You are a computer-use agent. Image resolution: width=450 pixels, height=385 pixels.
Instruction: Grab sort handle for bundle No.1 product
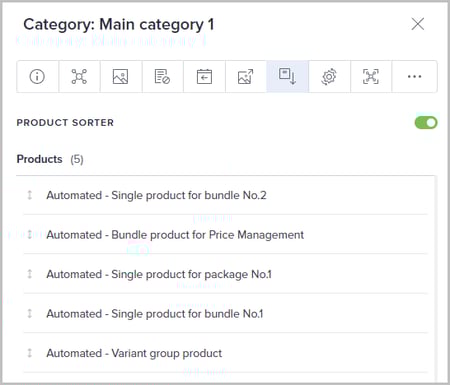(x=30, y=314)
